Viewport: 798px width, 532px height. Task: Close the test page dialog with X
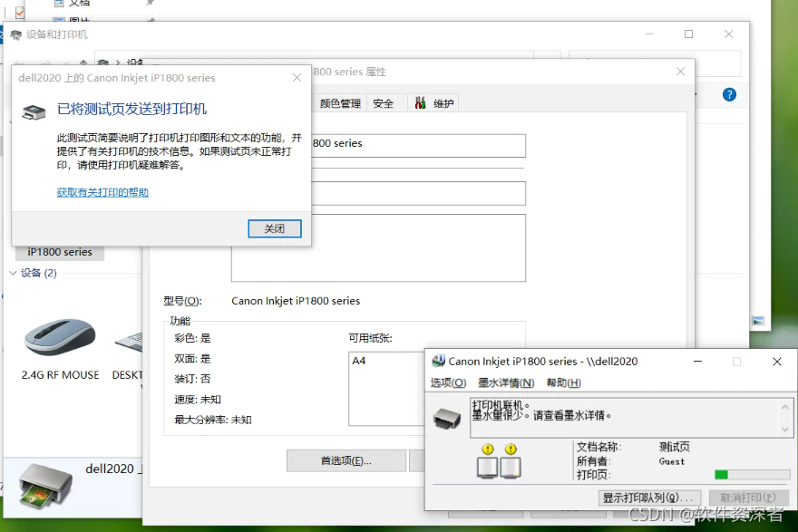(x=297, y=78)
